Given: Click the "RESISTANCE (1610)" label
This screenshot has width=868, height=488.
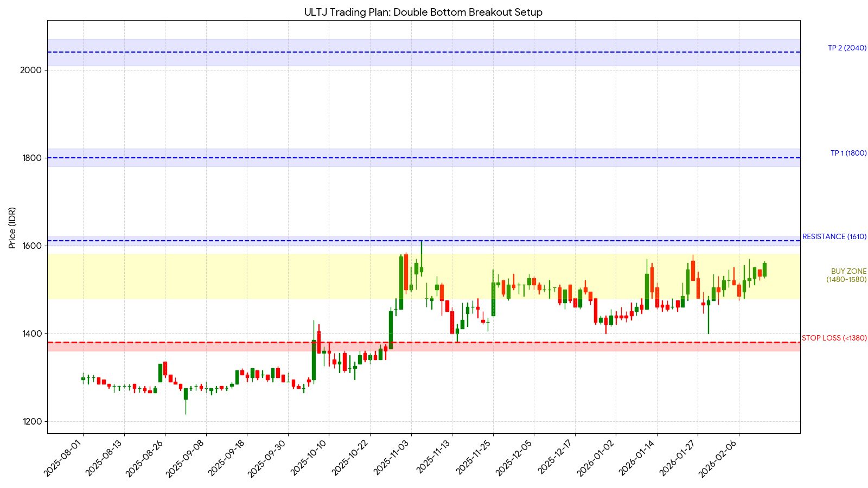Looking at the screenshot, I should pyautogui.click(x=834, y=237).
